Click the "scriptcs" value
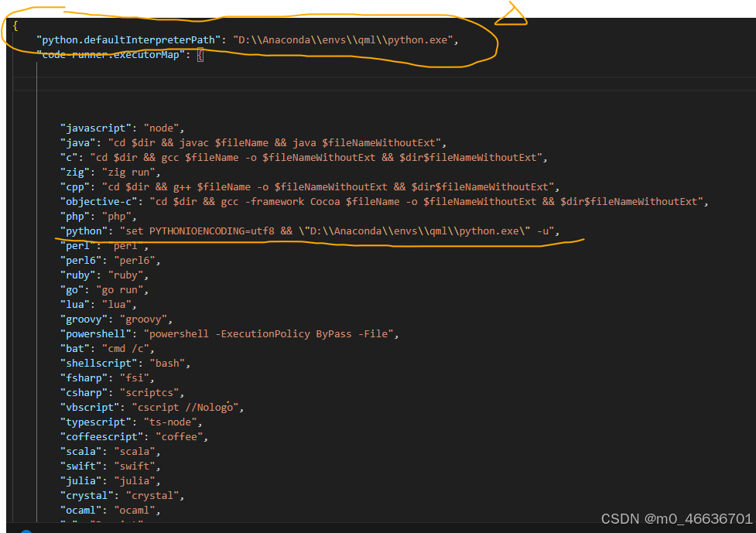Image resolution: width=756 pixels, height=533 pixels. point(149,393)
